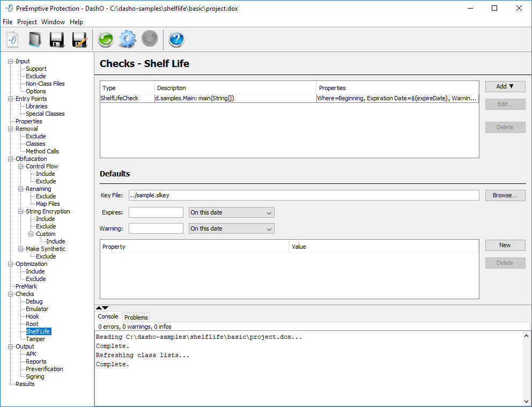Click the DashO logo in the title bar
Screen dimensions: 532x407
[9, 8]
